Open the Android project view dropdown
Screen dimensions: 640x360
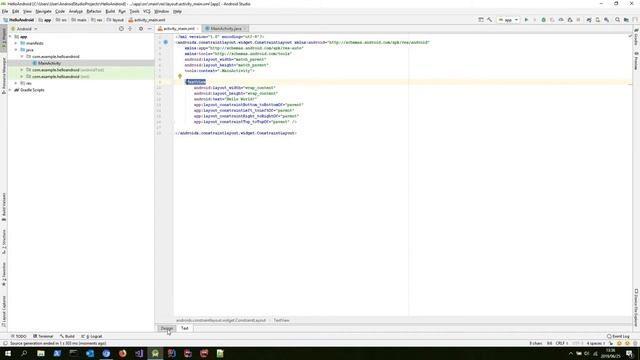(24, 29)
